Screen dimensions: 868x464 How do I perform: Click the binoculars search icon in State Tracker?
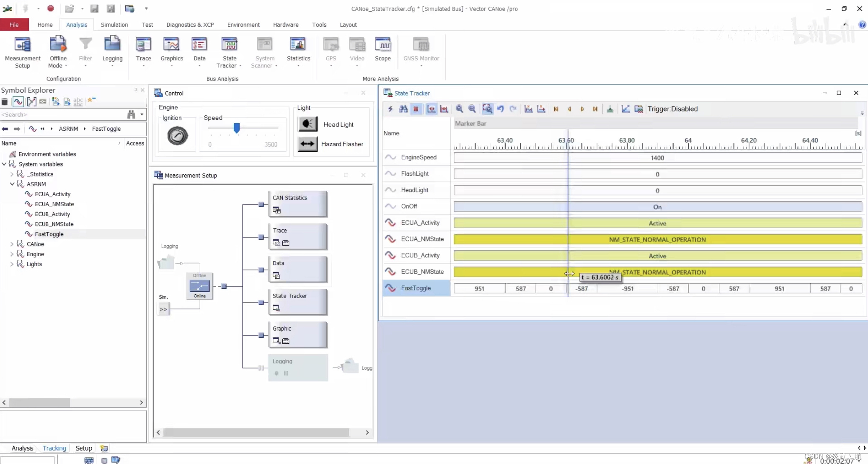403,109
